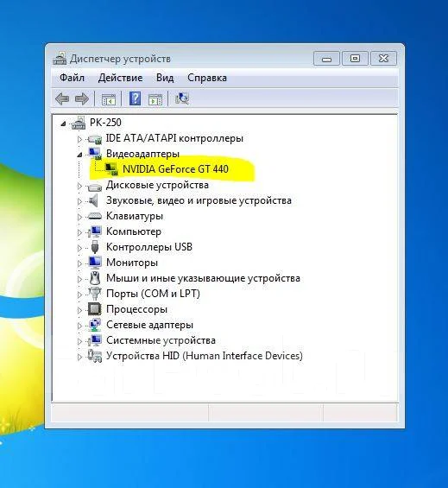
Task: Collapse the PK-250 root node
Action: 63,124
